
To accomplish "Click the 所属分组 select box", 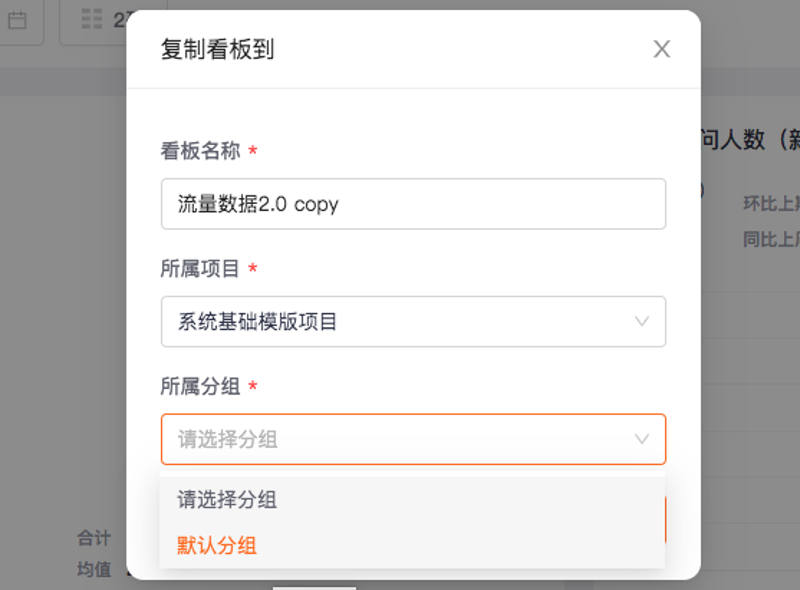I will pyautogui.click(x=413, y=439).
